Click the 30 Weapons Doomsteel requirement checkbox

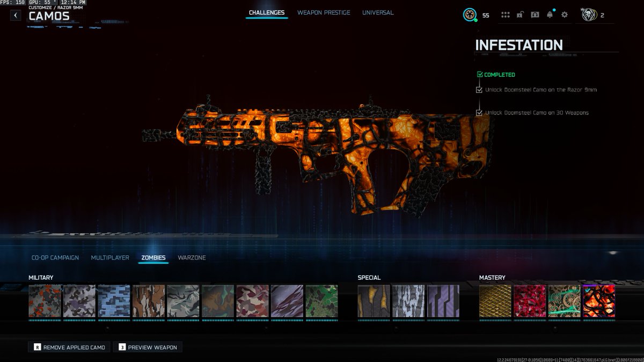(x=479, y=113)
